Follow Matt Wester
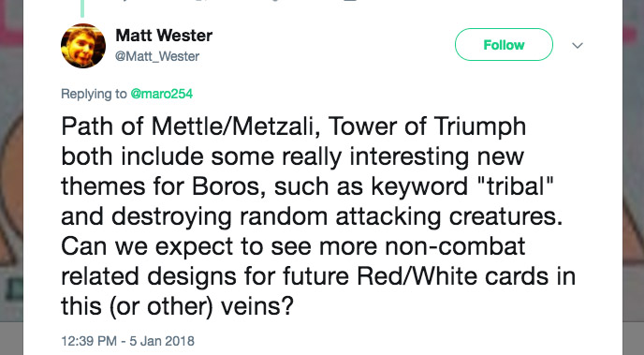 point(504,44)
